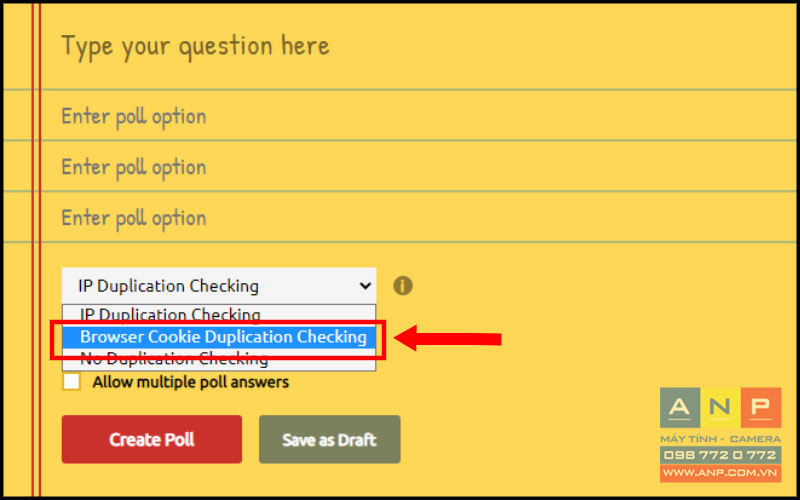Focus the 'Type your question here' field
The image size is (800, 500).
coord(418,46)
